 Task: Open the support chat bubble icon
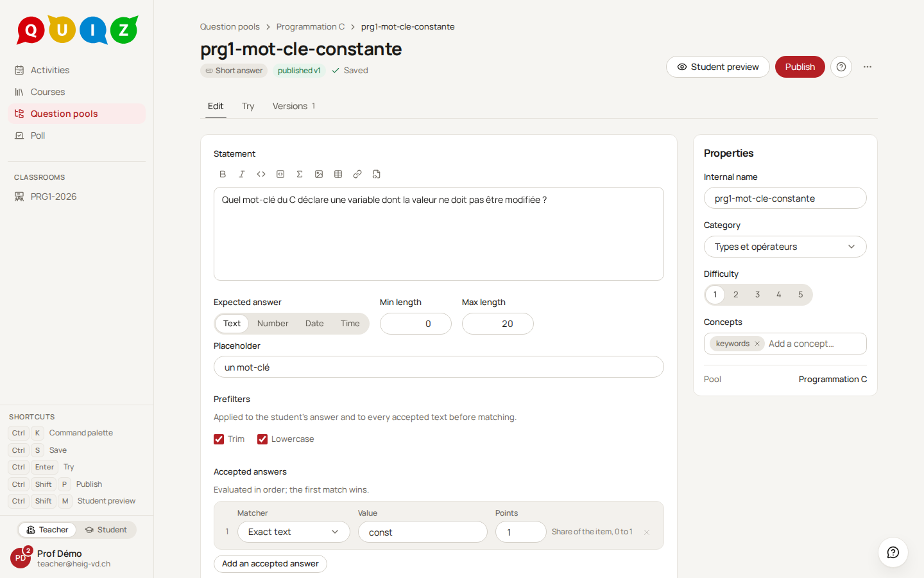pyautogui.click(x=893, y=552)
